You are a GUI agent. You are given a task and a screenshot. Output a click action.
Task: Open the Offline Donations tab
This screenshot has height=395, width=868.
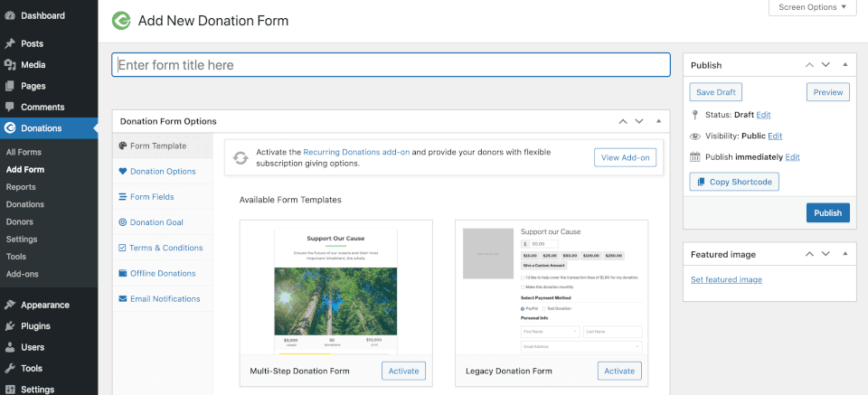(163, 273)
